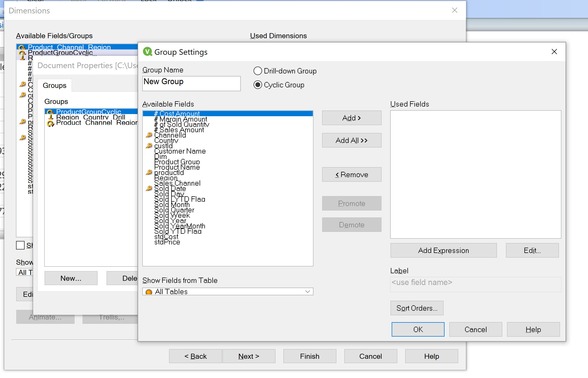Click the Add All >> button
This screenshot has height=378, width=588.
click(x=351, y=140)
